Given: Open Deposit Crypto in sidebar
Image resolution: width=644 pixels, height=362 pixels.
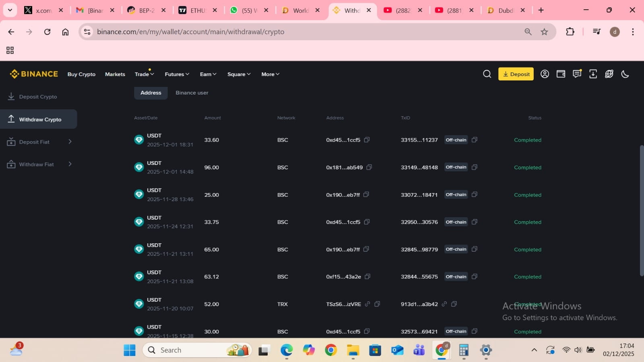Looking at the screenshot, I should point(38,97).
